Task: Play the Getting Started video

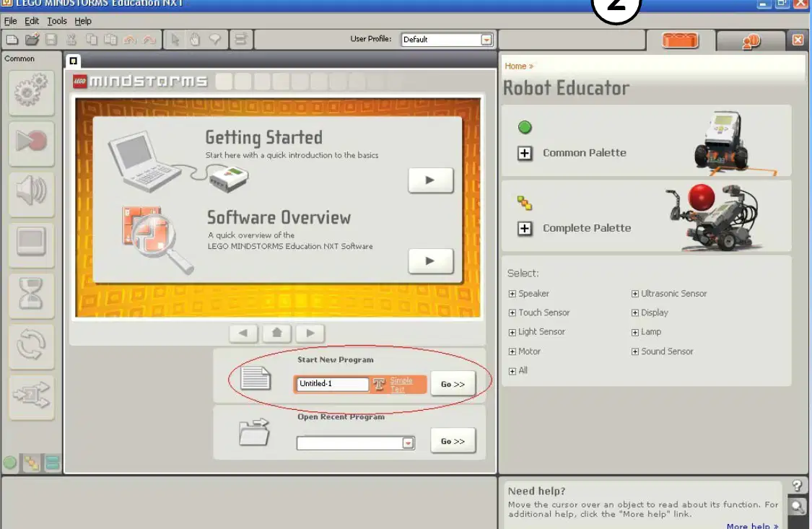Action: click(x=430, y=180)
